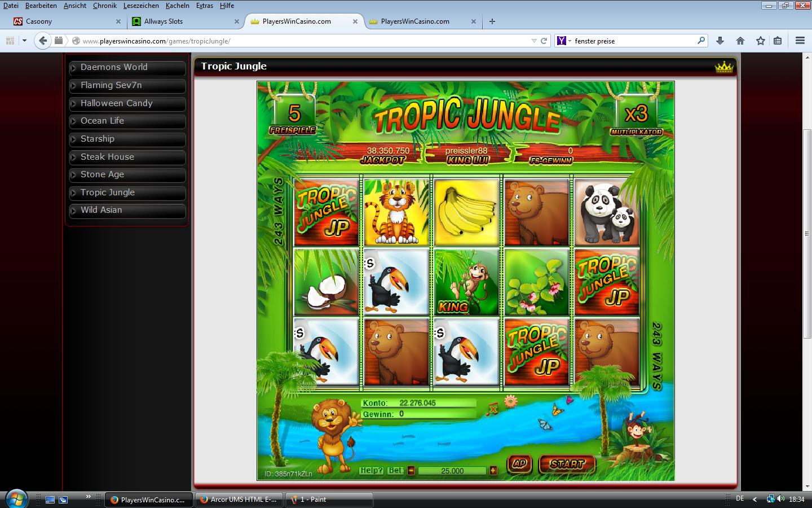The height and width of the screenshot is (508, 812).
Task: Open the Hilfe menu
Action: click(x=227, y=6)
